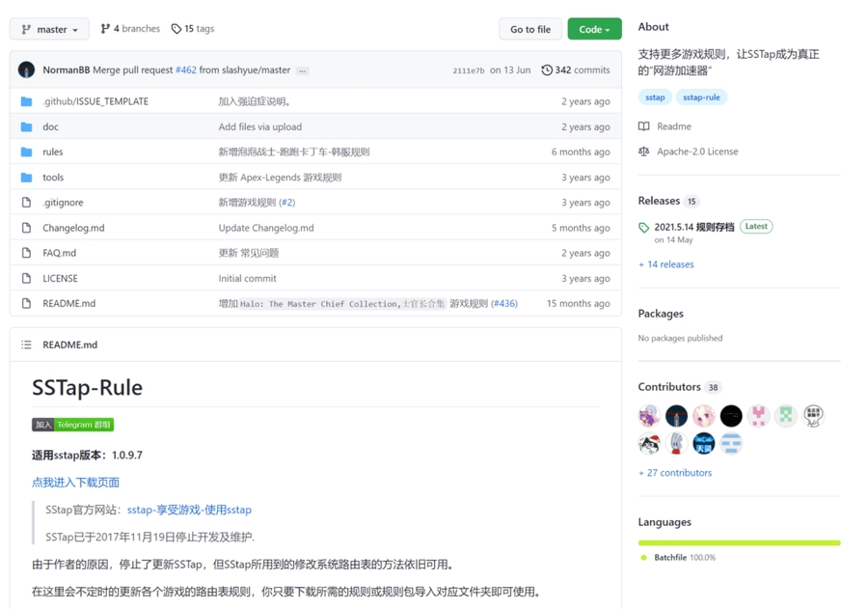
Task: Open the tools folder
Action: pos(53,178)
